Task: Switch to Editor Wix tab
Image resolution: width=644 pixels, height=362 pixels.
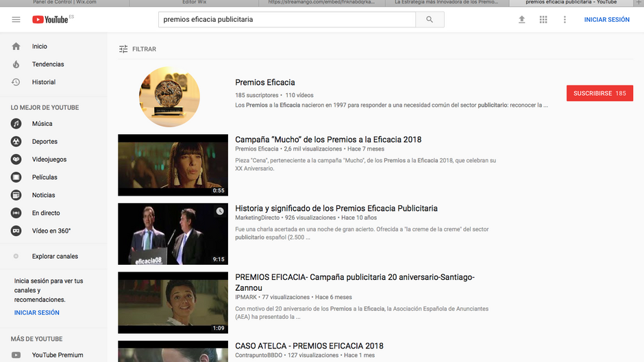Action: (x=195, y=3)
